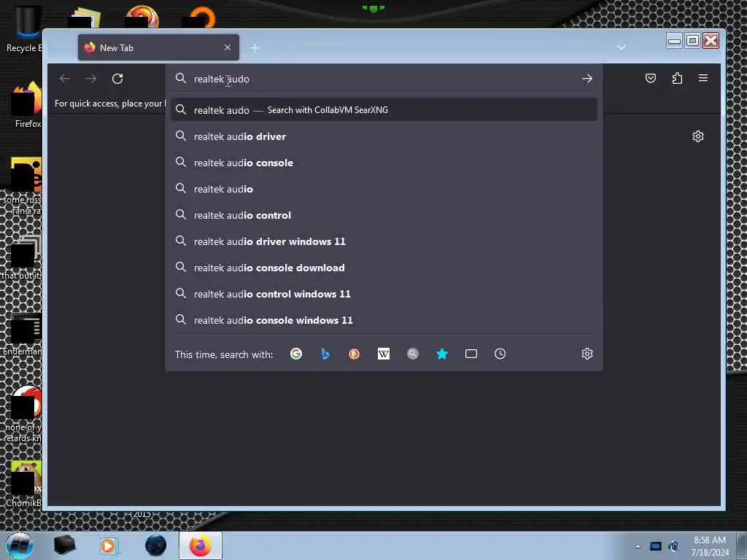Pick suggestion 'realtek audio control'

coord(384,215)
